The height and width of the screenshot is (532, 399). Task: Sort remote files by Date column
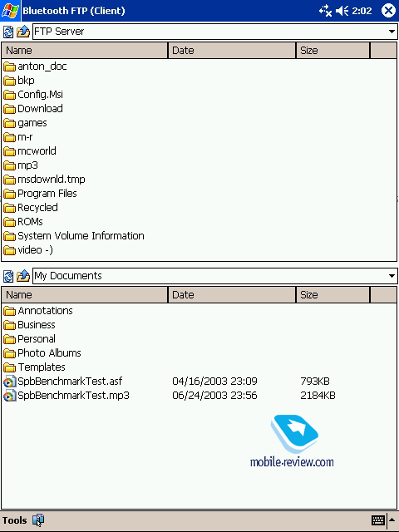click(232, 51)
